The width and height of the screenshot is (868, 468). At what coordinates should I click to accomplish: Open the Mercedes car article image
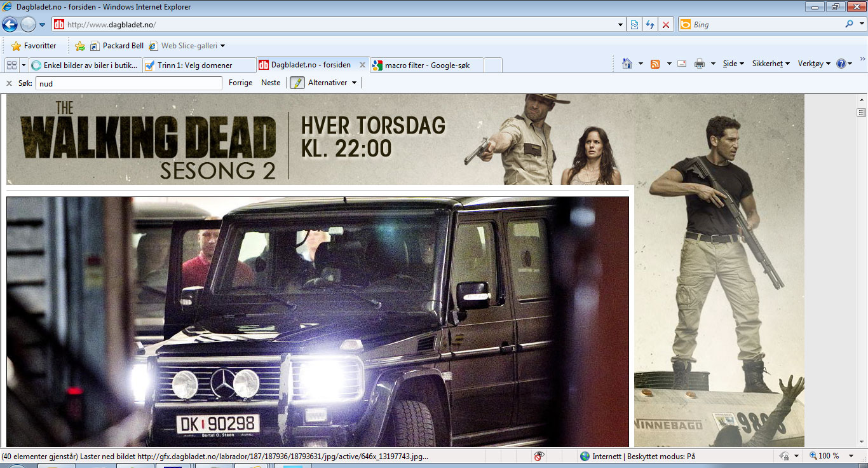coord(318,322)
